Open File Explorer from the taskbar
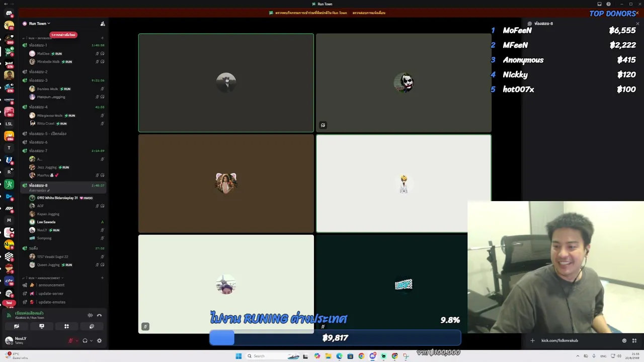Image resolution: width=644 pixels, height=362 pixels. (x=328, y=356)
